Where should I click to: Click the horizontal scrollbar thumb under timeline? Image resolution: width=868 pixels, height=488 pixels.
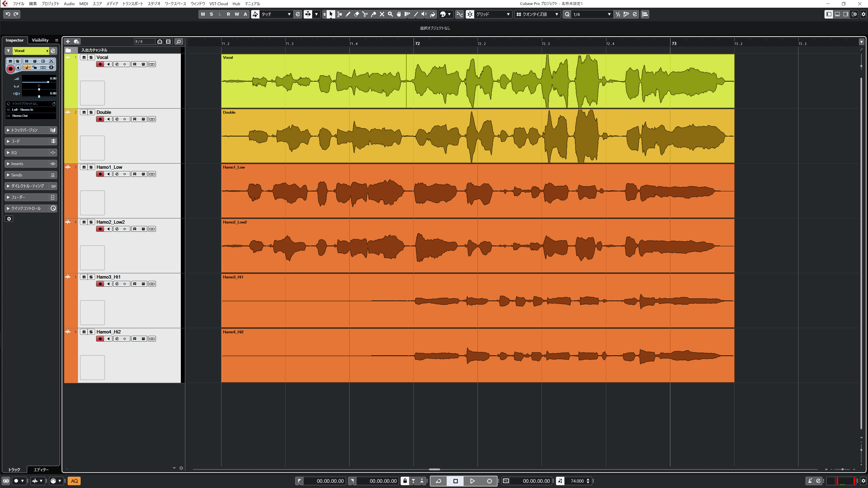434,469
